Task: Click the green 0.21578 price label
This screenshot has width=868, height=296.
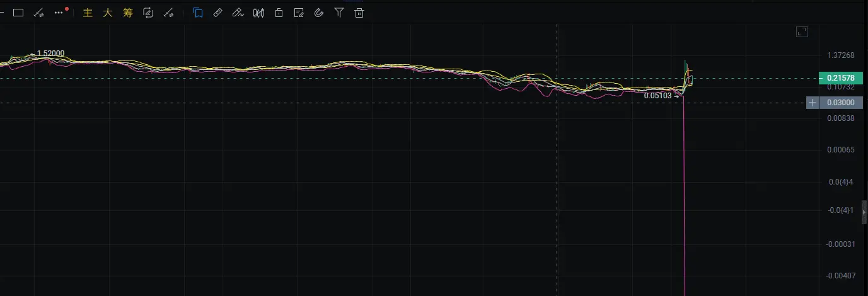Action: pos(840,78)
